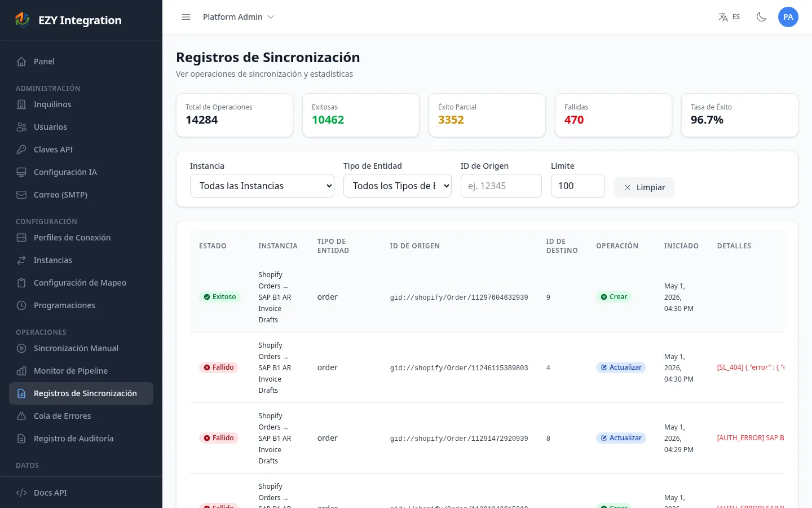Toggle the sidebar hamburger menu icon
Image resolution: width=812 pixels, height=508 pixels.
click(x=186, y=17)
